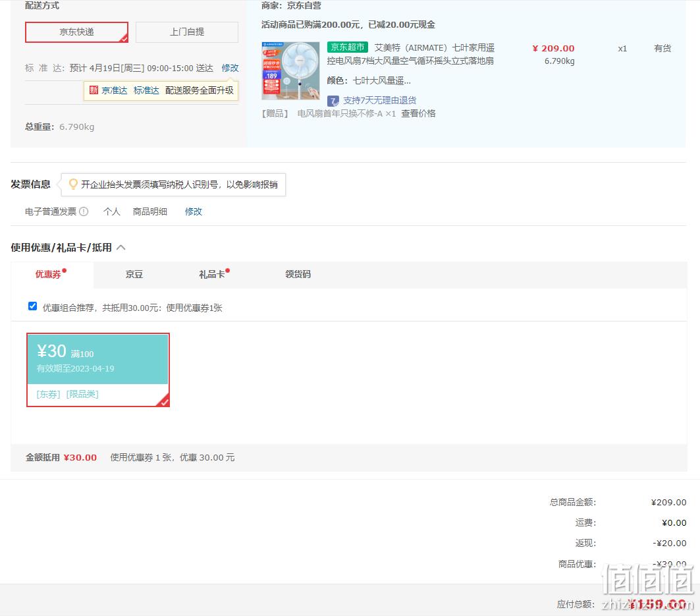Image resolution: width=700 pixels, height=616 pixels.
Task: Uncheck the 优惠组合推荐 checkbox
Action: [32, 306]
